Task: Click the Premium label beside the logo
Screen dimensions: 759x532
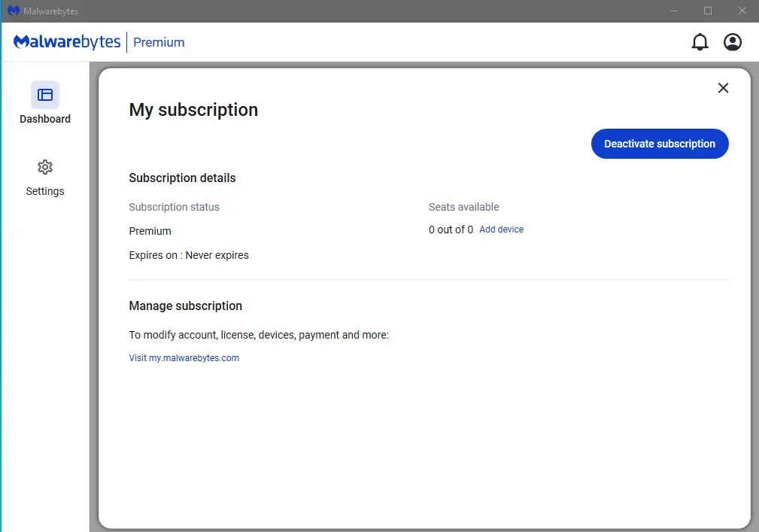Action: point(159,43)
